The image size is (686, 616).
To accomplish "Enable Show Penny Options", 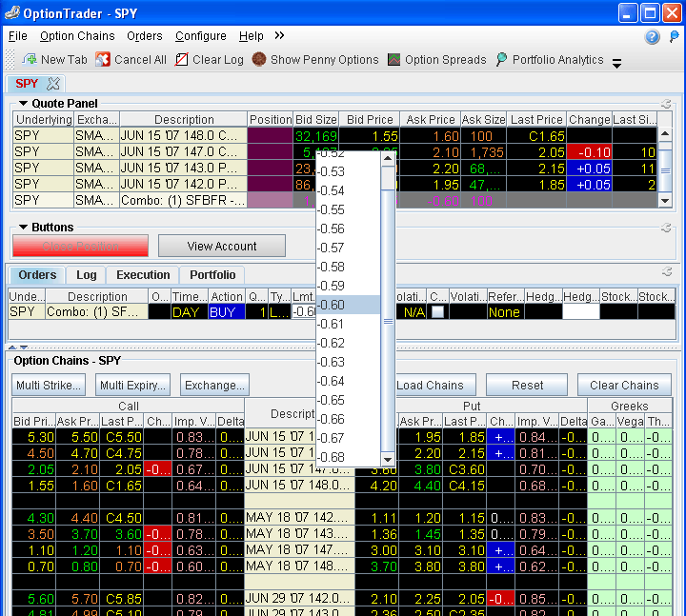I will tap(259, 60).
